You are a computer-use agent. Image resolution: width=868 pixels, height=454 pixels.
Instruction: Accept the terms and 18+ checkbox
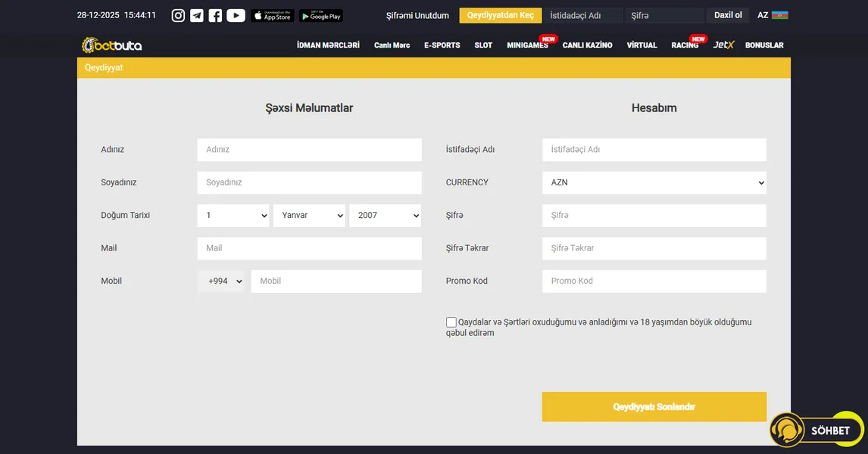[451, 322]
